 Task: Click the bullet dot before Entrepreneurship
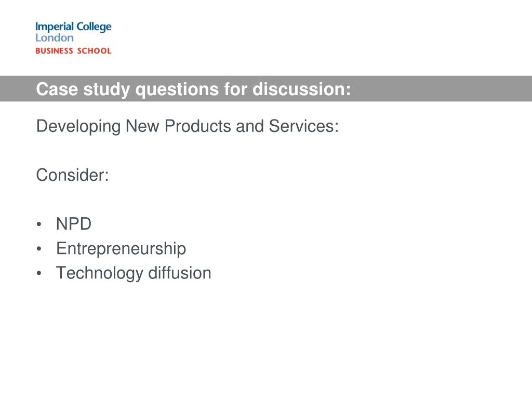click(39, 249)
